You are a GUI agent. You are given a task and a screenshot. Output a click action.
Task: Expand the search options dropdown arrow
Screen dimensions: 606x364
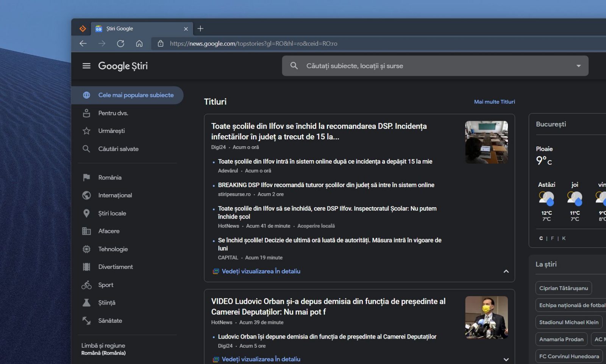pos(578,66)
